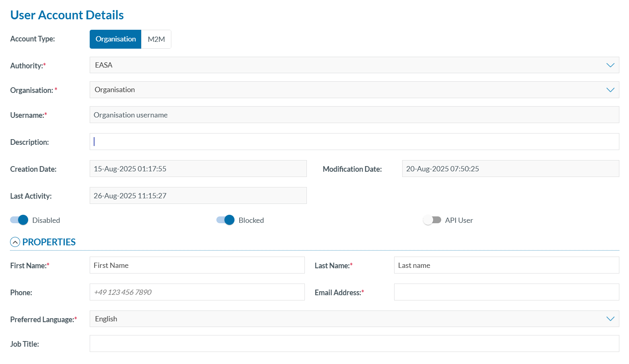Focus the Description text field

pos(354,142)
